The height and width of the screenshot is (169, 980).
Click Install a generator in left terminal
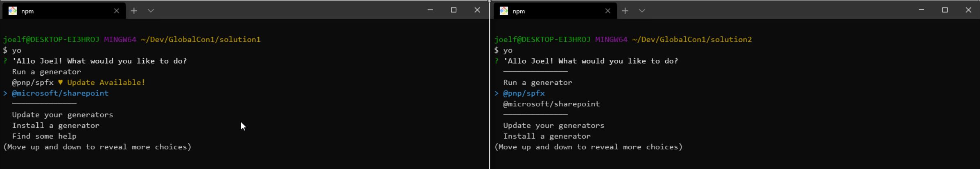pyautogui.click(x=56, y=126)
